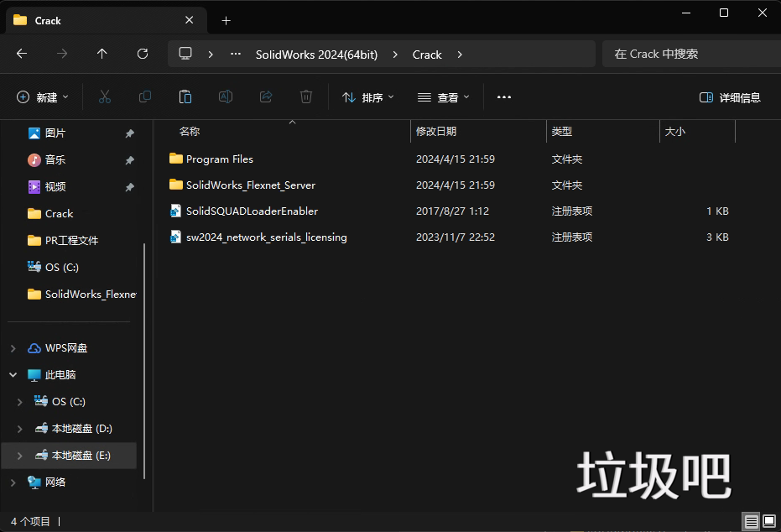Click the Rename icon on the toolbar
This screenshot has width=781, height=532.
coord(225,96)
